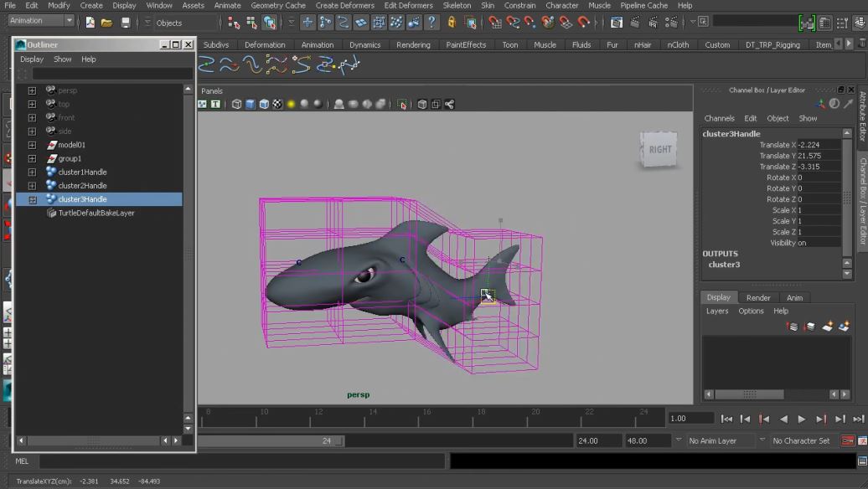Screen dimensions: 868x489
Task: Click Options in the Layer Editor
Action: coord(751,311)
